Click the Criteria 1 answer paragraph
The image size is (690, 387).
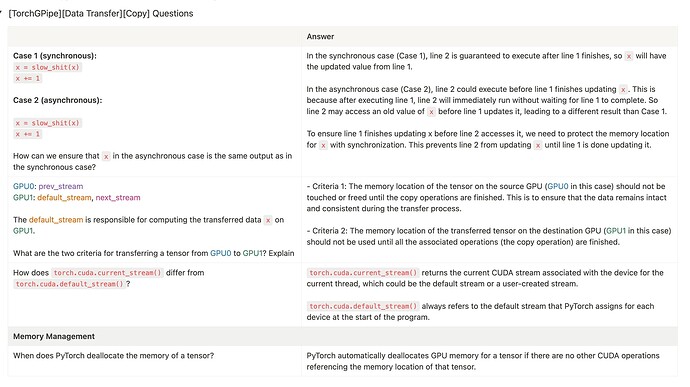pos(486,198)
